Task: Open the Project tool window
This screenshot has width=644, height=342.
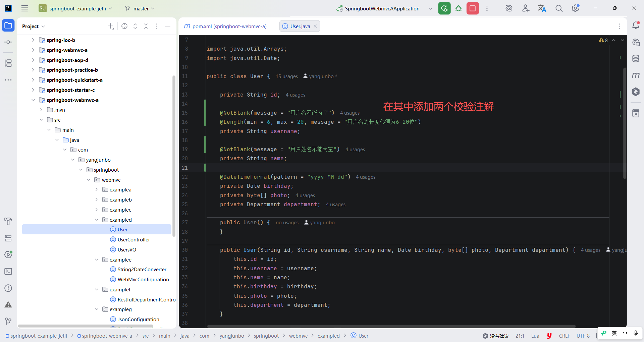Action: [8, 25]
